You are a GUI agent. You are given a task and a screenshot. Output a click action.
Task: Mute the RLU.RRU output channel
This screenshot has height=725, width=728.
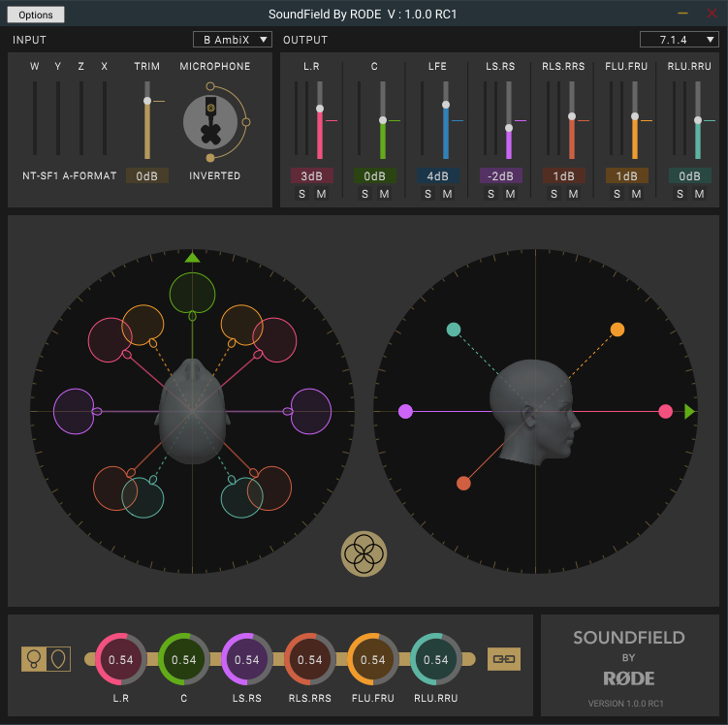[699, 194]
